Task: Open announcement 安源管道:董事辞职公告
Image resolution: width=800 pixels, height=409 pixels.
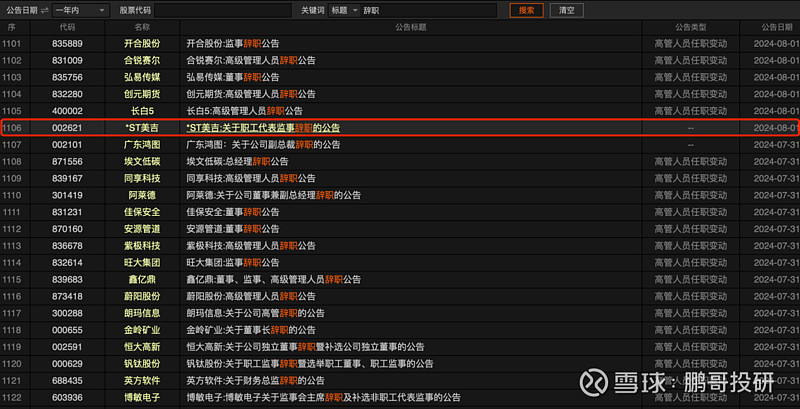Action: [233, 229]
